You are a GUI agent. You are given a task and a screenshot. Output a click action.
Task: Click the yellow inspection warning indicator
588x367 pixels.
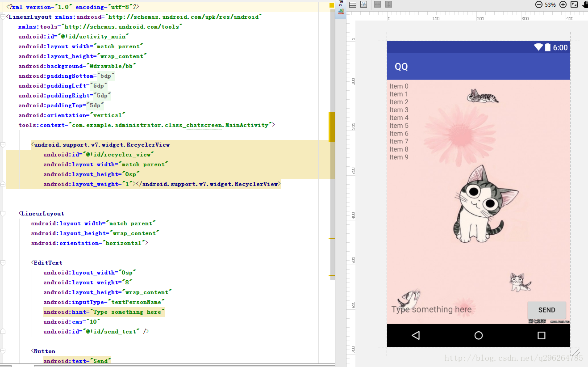pyautogui.click(x=332, y=6)
